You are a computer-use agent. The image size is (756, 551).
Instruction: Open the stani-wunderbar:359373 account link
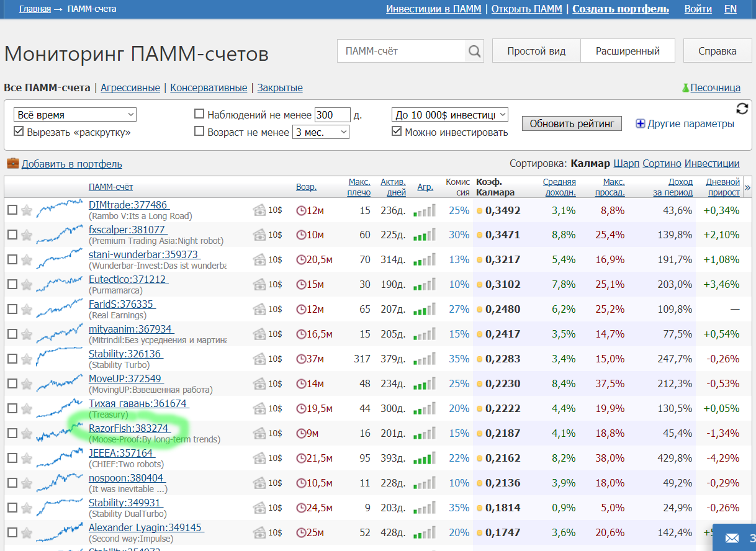143,254
